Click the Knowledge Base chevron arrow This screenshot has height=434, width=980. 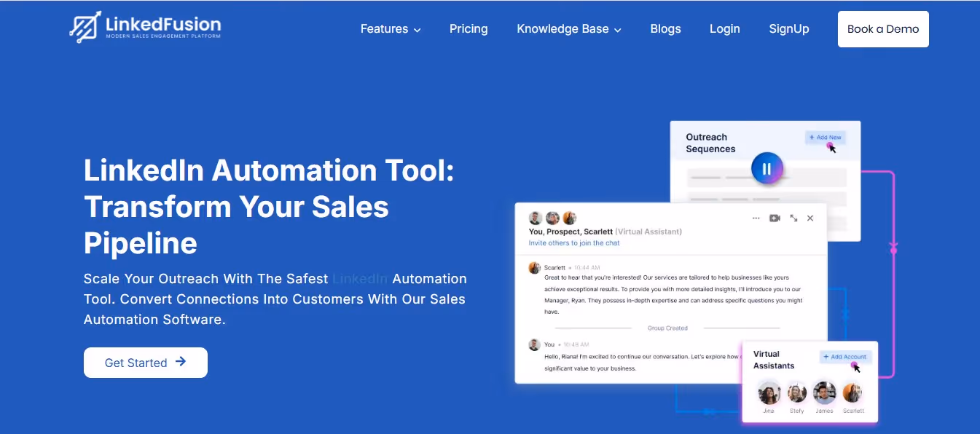point(618,30)
